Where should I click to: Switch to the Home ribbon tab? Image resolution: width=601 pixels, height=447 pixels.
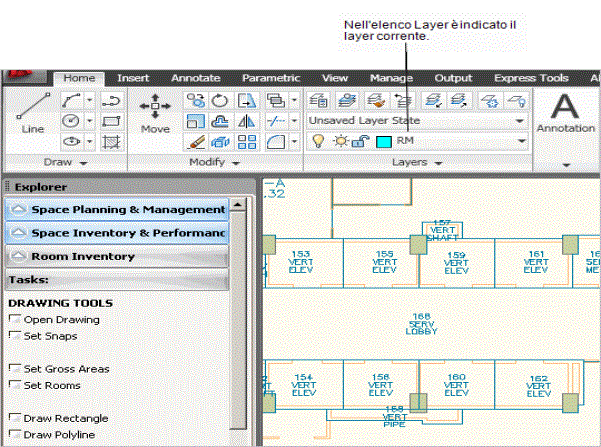click(79, 78)
